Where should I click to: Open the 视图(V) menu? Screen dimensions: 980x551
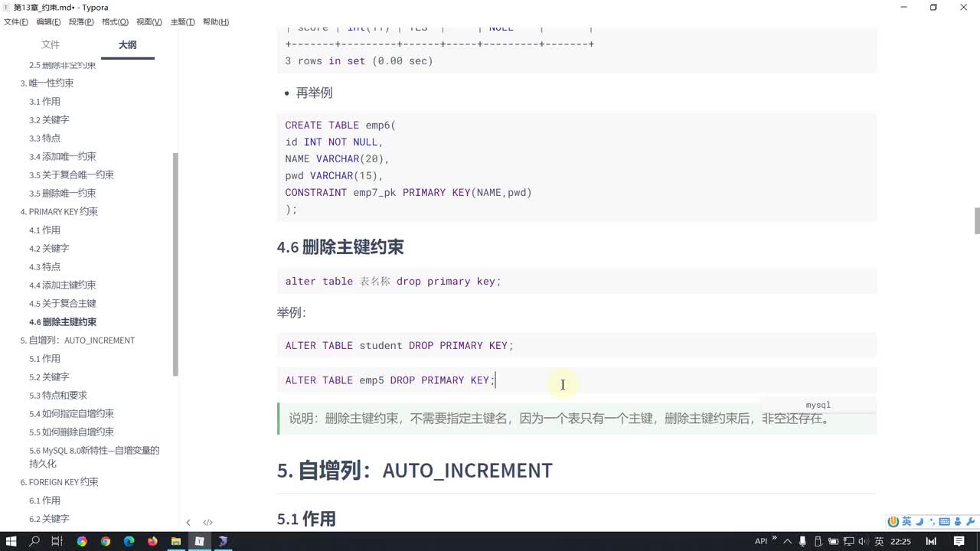click(x=149, y=21)
